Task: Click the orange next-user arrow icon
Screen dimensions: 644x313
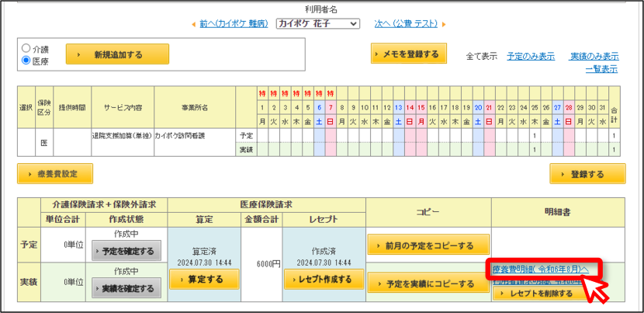Action: 444,24
